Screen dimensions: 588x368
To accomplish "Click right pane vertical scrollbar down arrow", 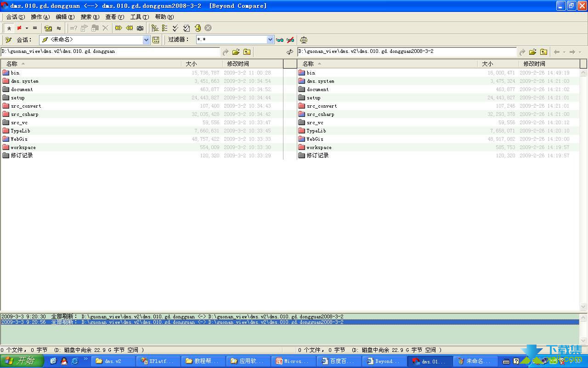I will (x=583, y=307).
